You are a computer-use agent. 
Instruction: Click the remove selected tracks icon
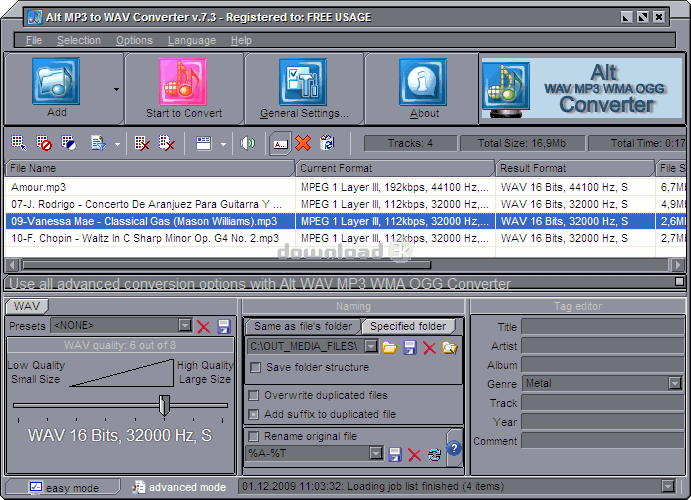141,143
